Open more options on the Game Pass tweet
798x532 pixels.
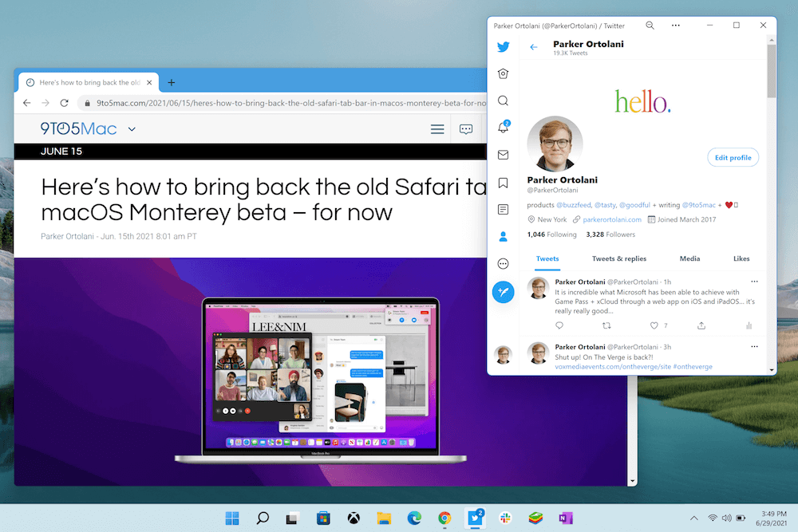point(753,282)
